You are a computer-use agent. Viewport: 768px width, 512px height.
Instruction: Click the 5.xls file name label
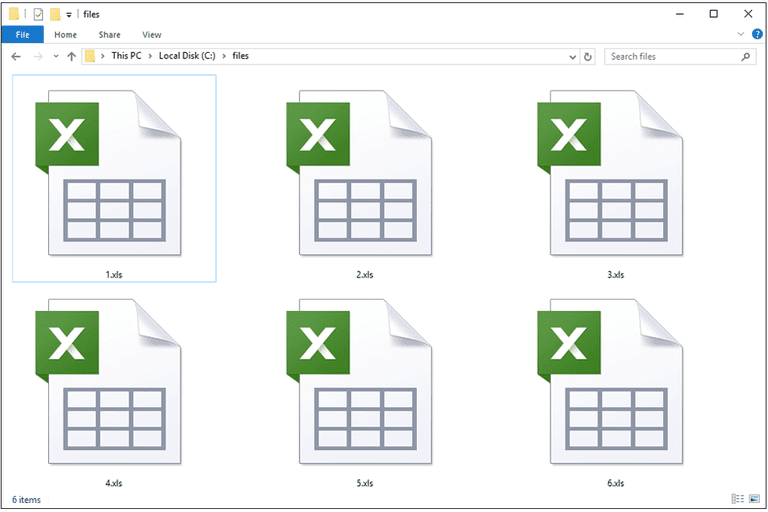pyautogui.click(x=364, y=483)
